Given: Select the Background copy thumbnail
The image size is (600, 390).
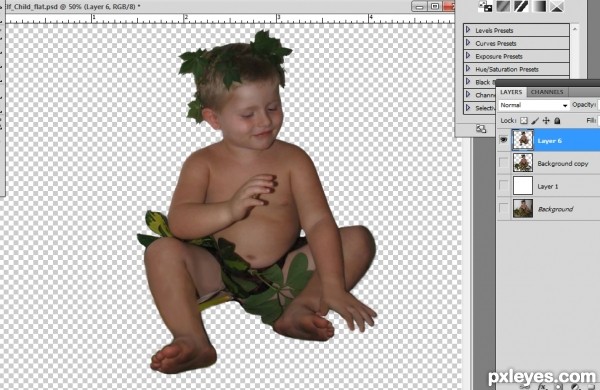Looking at the screenshot, I should [523, 163].
